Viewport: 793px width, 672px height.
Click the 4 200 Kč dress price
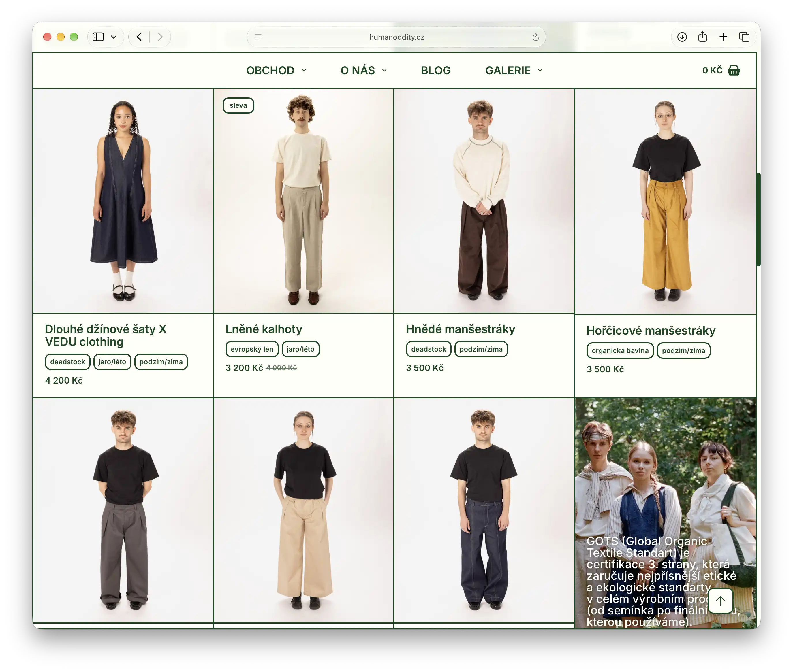[x=64, y=381]
